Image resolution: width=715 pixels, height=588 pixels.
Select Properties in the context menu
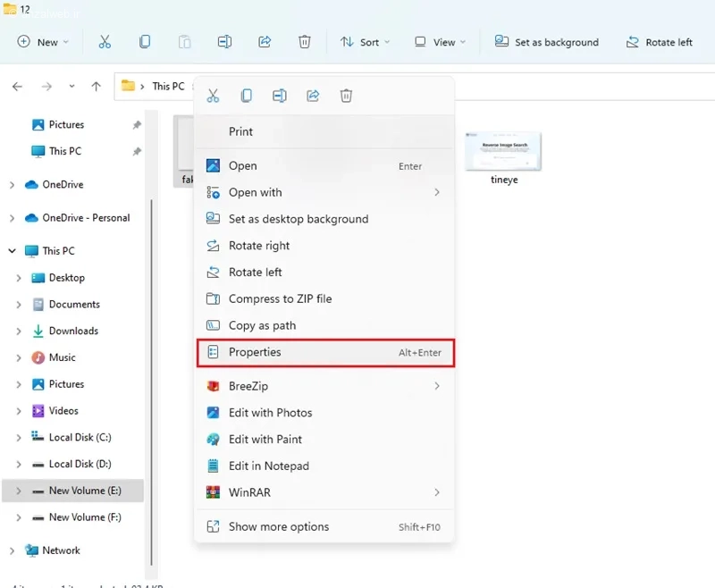325,352
